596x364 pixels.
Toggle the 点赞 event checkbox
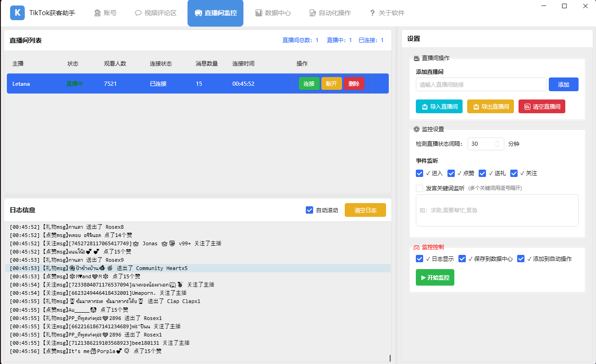(x=451, y=173)
